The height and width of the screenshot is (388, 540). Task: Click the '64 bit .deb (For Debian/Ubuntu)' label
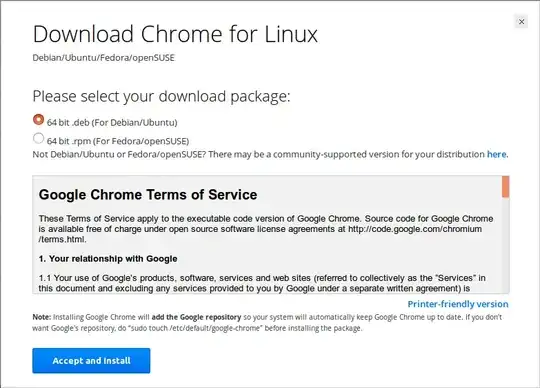[112, 123]
